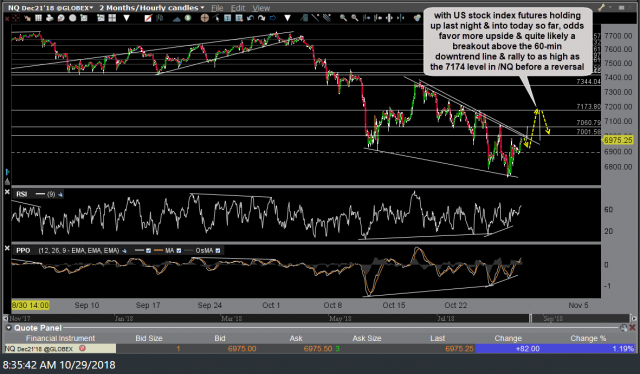Click the timeline scrollbar left arrow
The image size is (640, 374).
click(5, 318)
